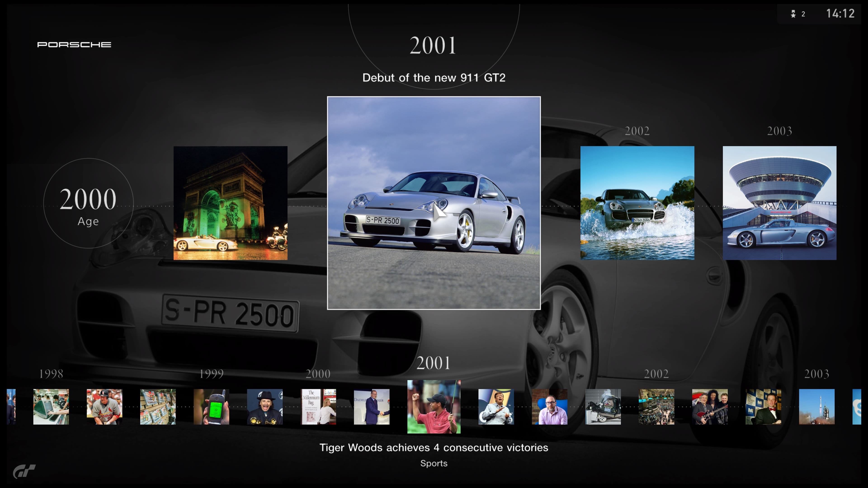Click the 14:12 clock display
Viewport: 868px width, 488px height.
point(840,14)
